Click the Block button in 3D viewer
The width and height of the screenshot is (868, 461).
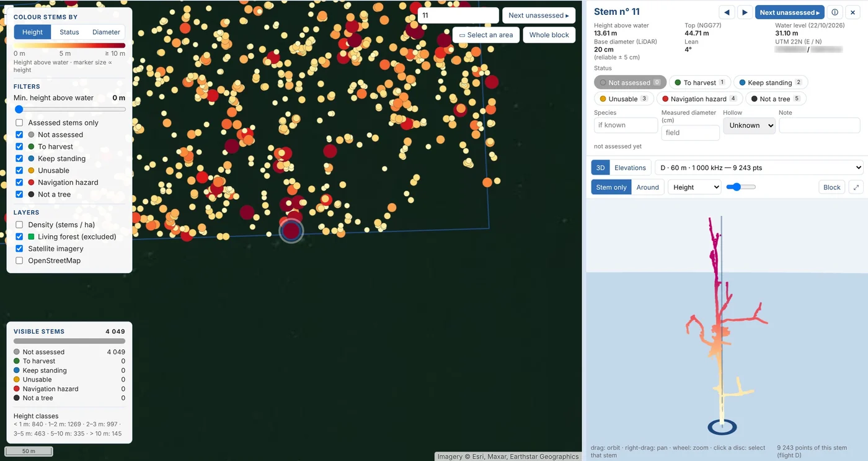(x=832, y=187)
